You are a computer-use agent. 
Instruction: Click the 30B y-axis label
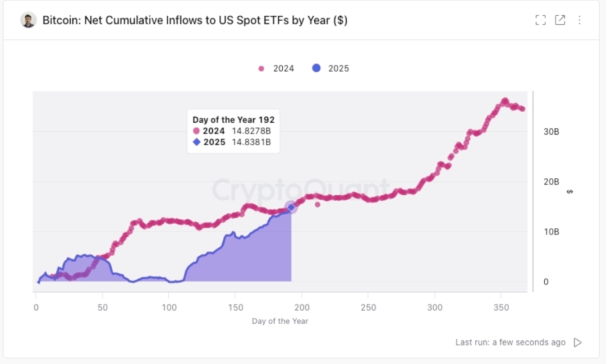pos(551,132)
